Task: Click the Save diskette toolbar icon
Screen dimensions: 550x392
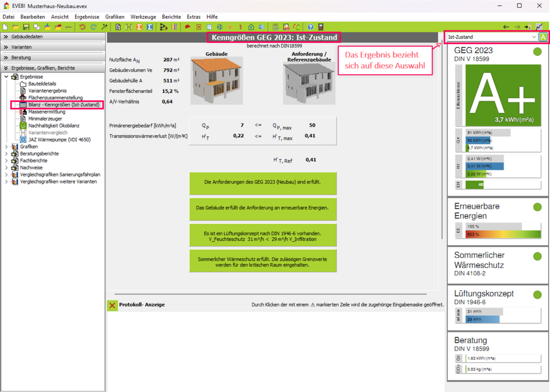Action: (26, 27)
